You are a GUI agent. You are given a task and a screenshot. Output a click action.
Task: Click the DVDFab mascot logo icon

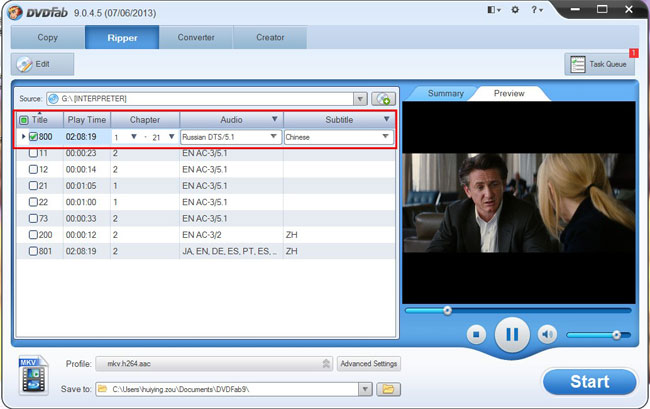coord(15,12)
